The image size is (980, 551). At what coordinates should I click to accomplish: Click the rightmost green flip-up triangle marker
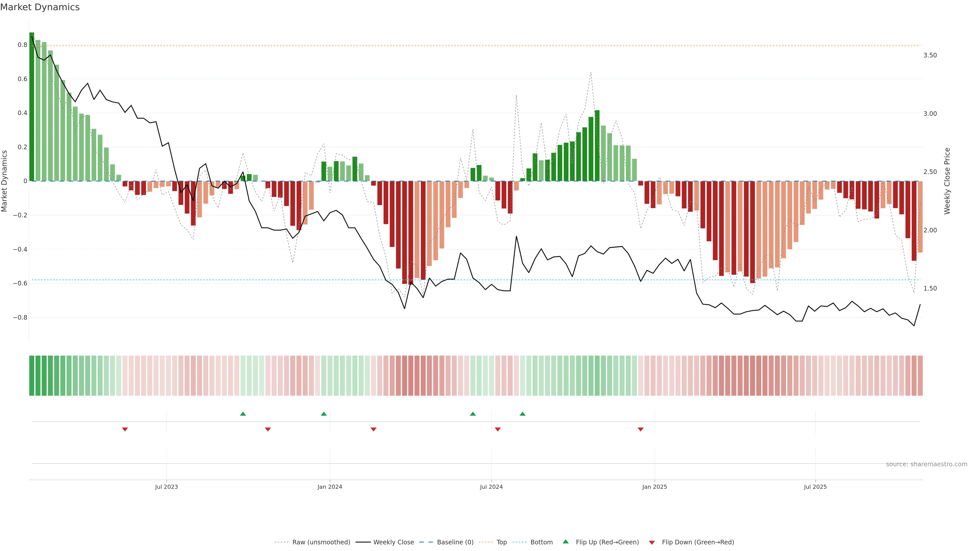tap(523, 414)
